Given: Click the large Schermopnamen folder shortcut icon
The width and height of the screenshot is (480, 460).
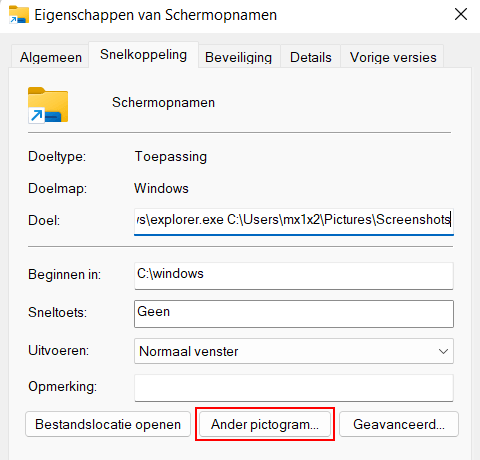Looking at the screenshot, I should 48,105.
